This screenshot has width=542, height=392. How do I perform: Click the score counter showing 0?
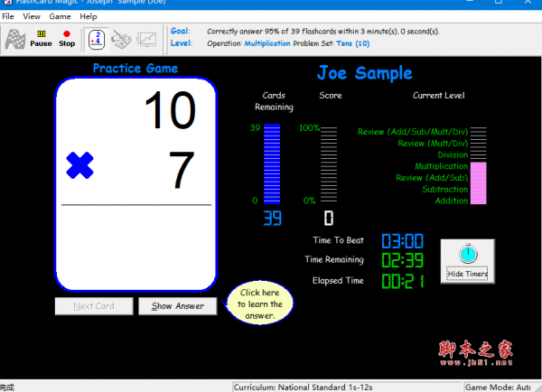coord(329,218)
